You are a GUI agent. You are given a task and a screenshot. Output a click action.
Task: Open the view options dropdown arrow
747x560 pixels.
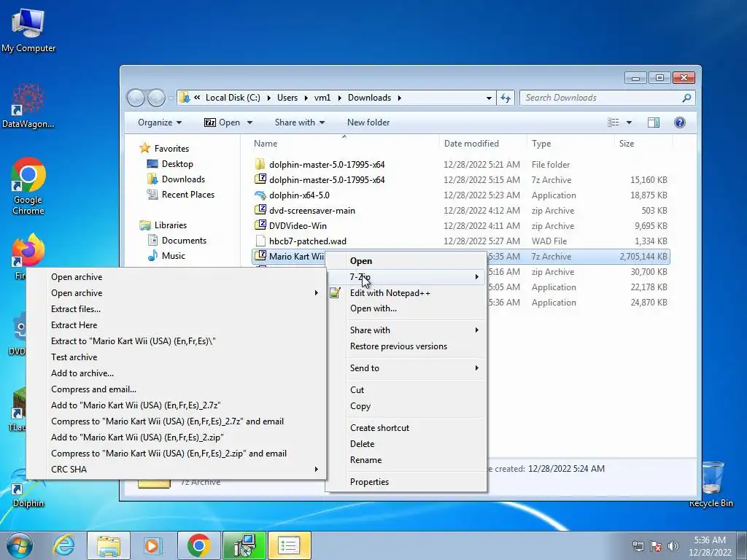pos(629,122)
